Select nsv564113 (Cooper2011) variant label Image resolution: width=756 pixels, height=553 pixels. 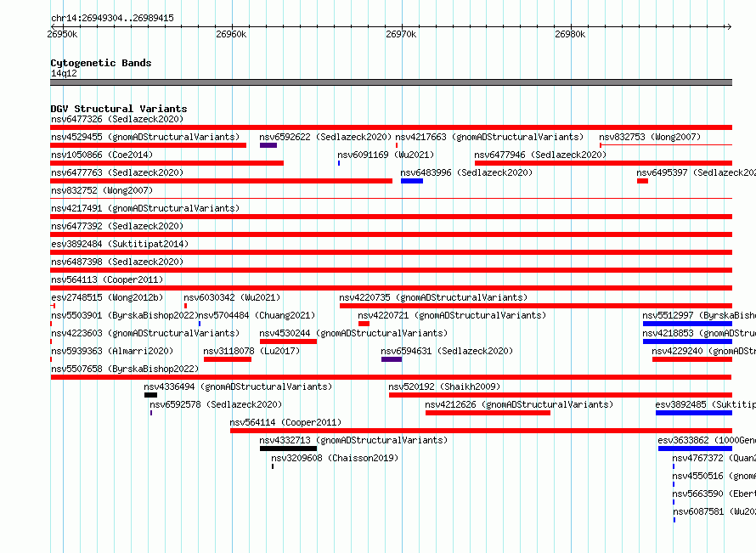[x=107, y=279]
